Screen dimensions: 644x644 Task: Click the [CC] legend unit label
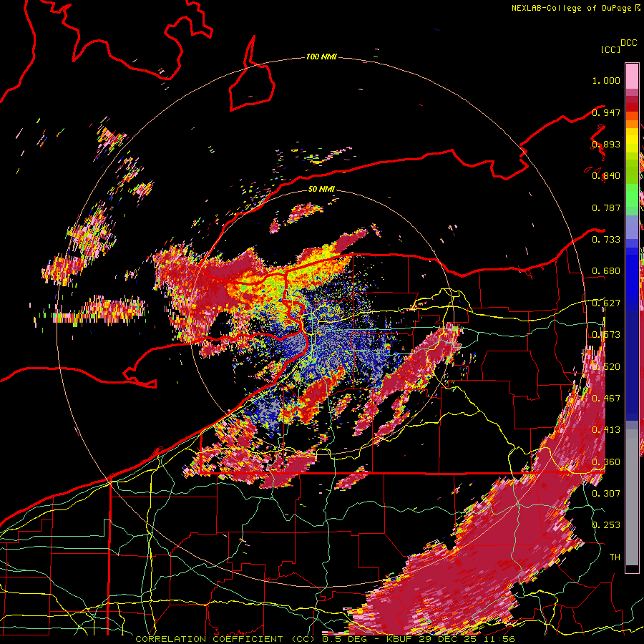click(610, 49)
